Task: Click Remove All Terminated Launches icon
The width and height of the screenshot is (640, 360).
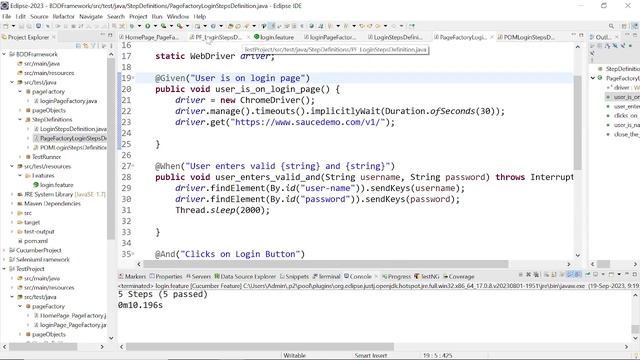Action: coord(536,275)
